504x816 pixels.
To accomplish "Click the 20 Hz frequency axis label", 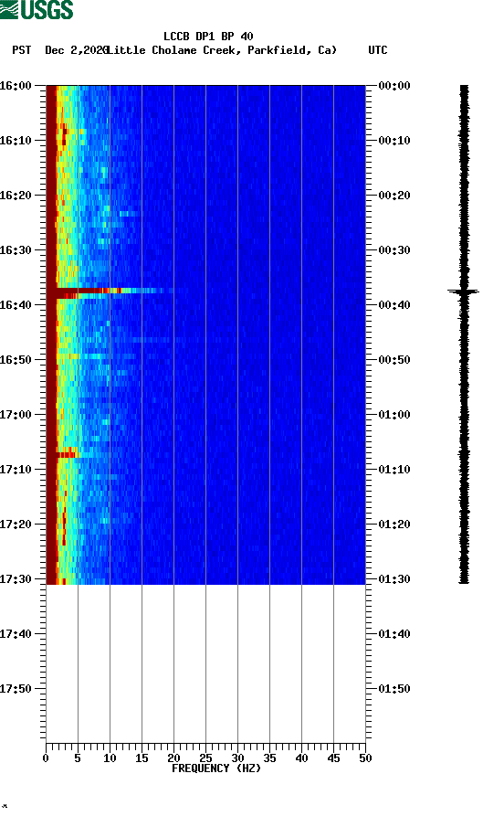I will click(173, 758).
